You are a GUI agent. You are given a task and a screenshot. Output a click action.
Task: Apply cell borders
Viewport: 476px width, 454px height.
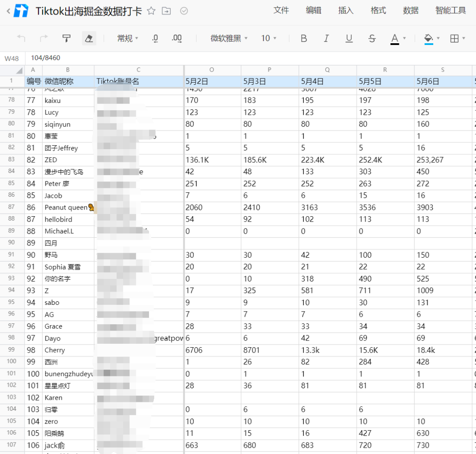454,38
